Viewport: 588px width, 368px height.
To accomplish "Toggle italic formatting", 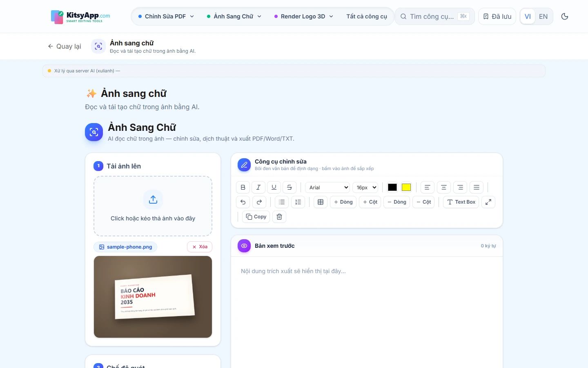I will tap(258, 187).
